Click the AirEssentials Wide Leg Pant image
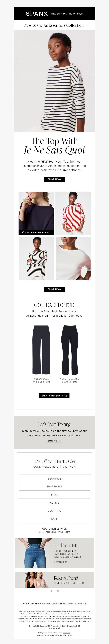109x644 pixels. coord(41,350)
